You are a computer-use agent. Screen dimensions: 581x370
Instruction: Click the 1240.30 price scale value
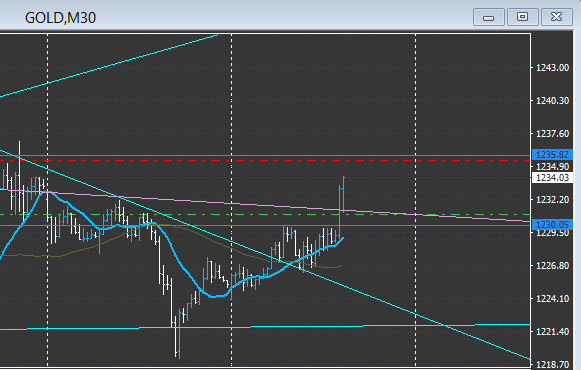tap(552, 101)
